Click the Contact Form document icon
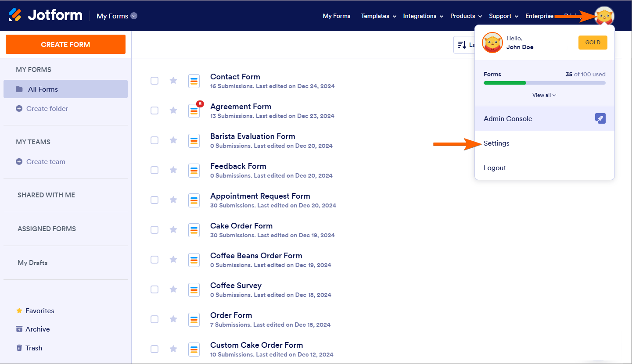 pos(194,81)
